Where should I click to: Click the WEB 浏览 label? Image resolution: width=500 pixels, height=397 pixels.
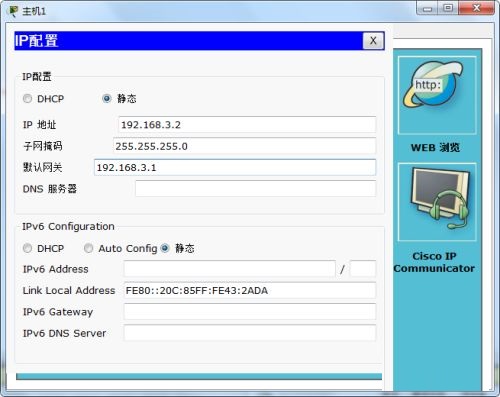pos(435,148)
